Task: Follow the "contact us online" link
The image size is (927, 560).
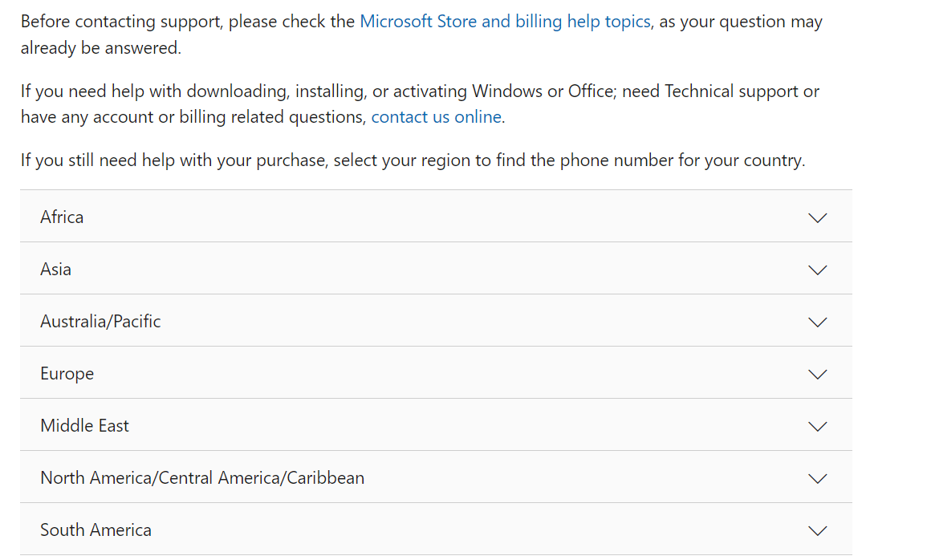Action: [x=437, y=117]
